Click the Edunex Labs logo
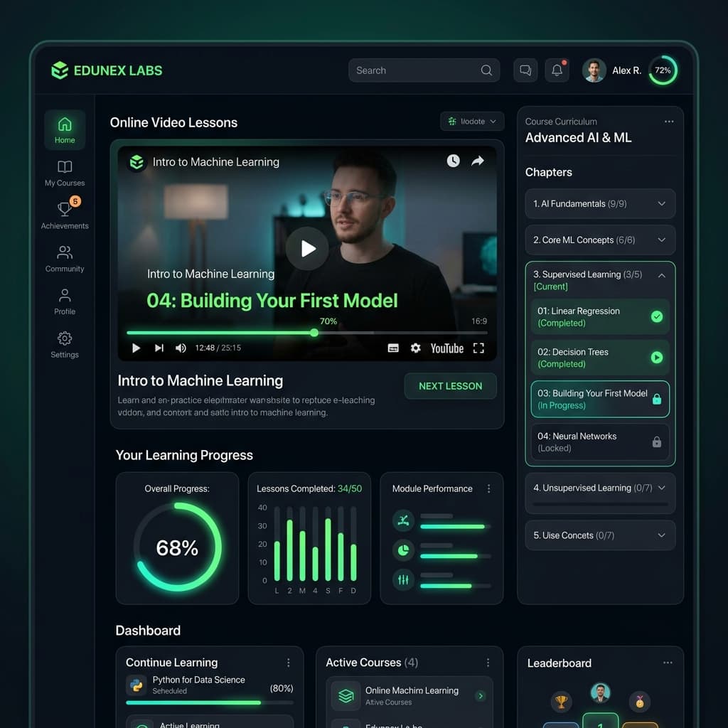The image size is (728, 728). tap(107, 70)
